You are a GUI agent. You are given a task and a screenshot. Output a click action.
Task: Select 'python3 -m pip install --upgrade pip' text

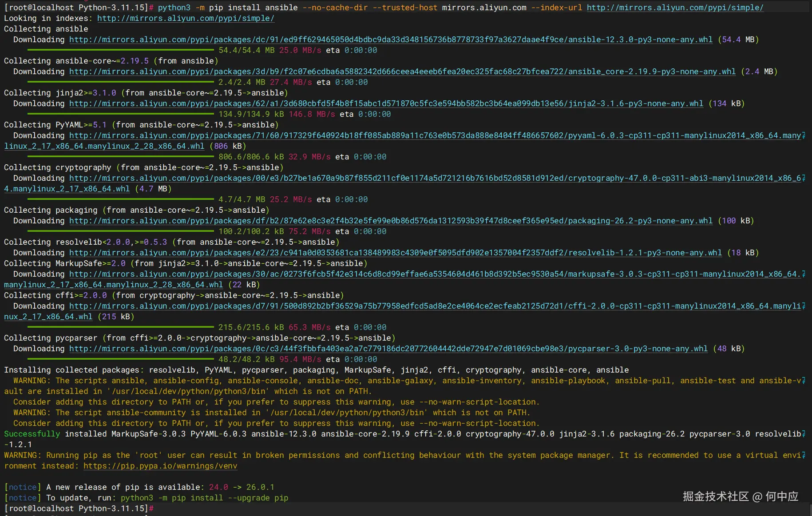(204, 498)
